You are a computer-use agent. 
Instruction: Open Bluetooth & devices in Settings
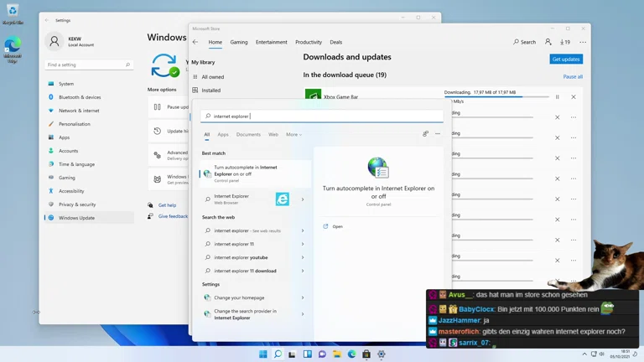[89, 97]
